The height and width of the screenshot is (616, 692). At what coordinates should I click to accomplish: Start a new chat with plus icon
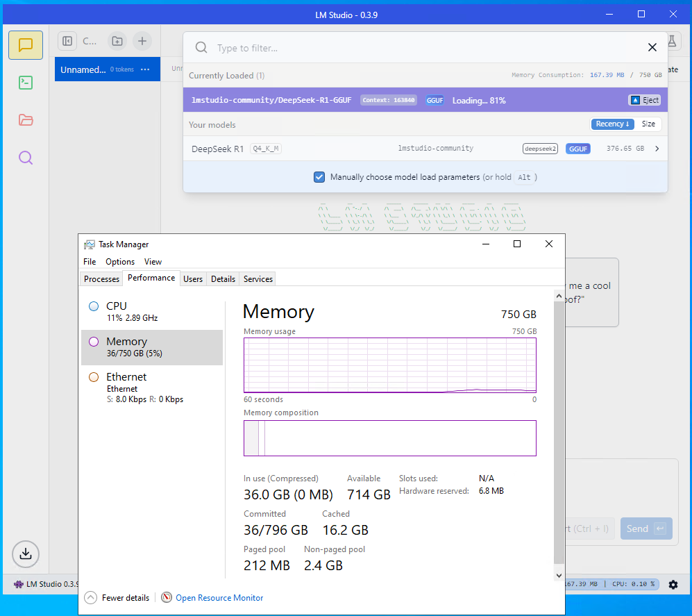click(142, 41)
